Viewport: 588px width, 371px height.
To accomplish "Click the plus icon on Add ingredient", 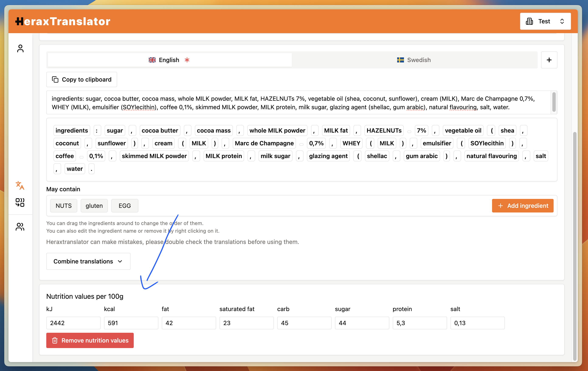I will tap(500, 206).
